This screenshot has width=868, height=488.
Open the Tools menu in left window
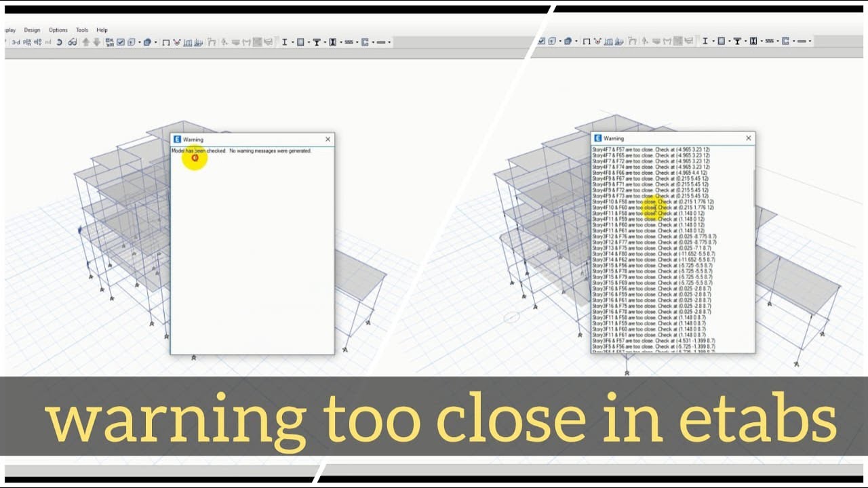point(81,30)
